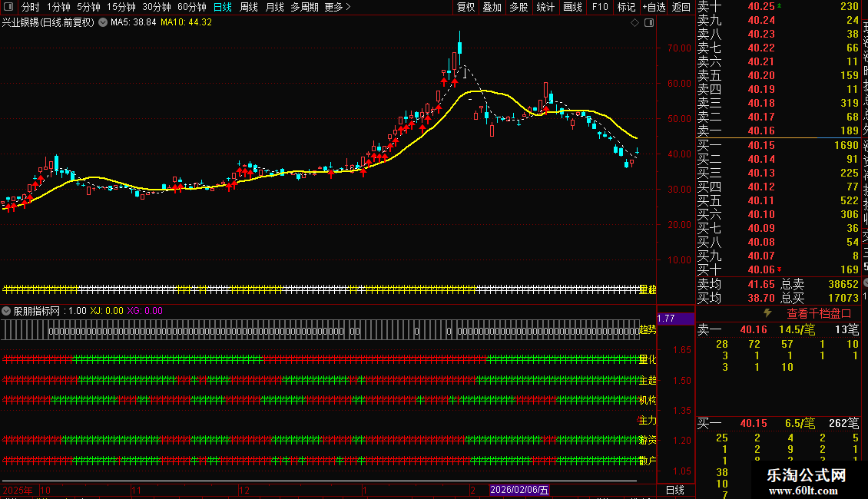
Task: Click the lightning bolt icon
Action: [767, 313]
